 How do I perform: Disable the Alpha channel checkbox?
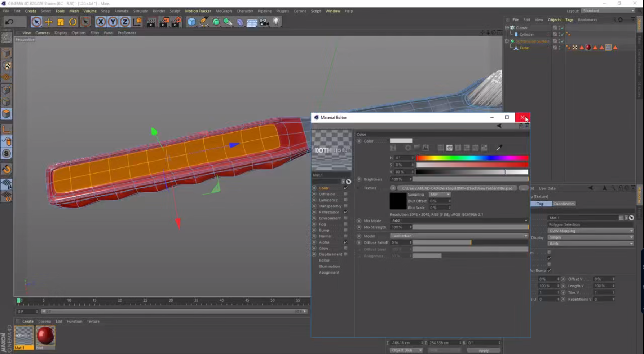coord(345,242)
